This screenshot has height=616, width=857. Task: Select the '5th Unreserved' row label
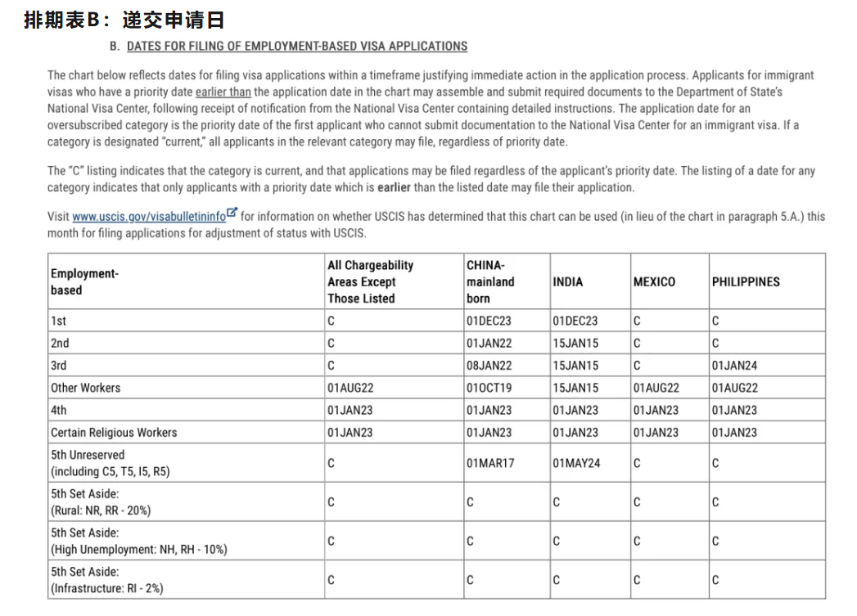[110, 463]
